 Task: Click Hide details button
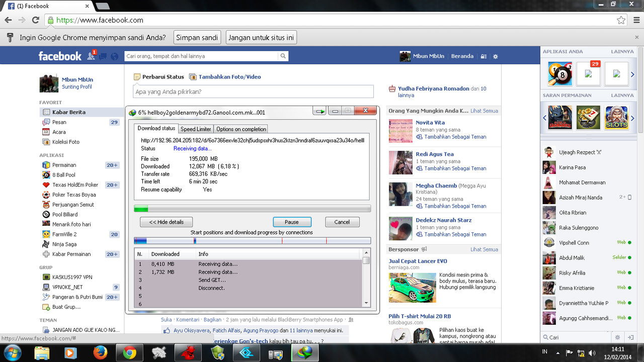pos(166,222)
